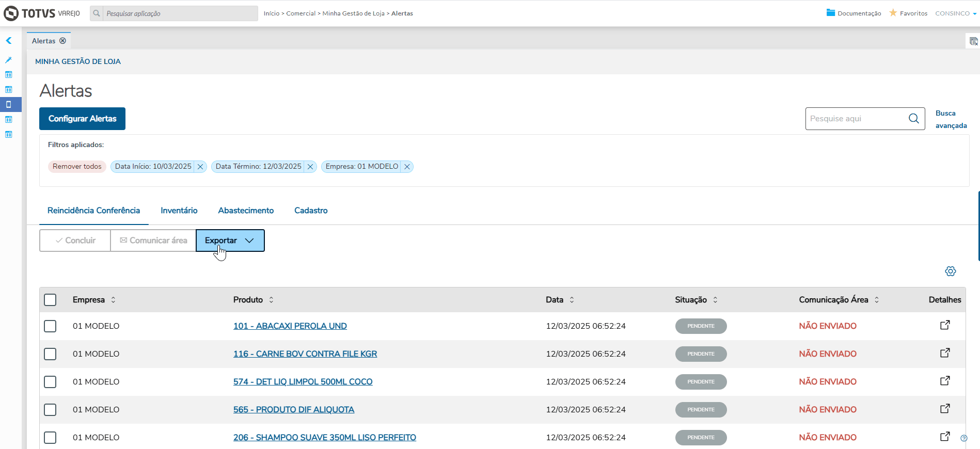
Task: Go to Minha Gestão de Loja breadcrumb
Action: [354, 13]
